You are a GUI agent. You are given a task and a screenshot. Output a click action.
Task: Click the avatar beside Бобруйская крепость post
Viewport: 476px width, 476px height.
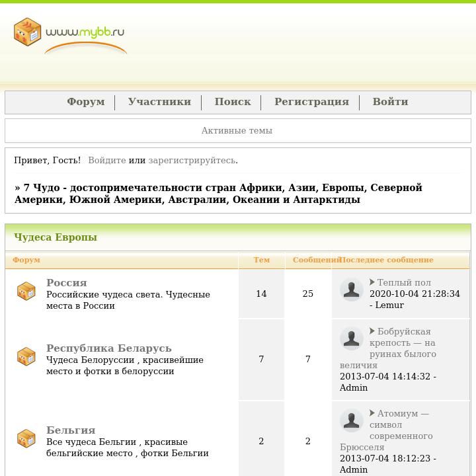[x=352, y=338]
